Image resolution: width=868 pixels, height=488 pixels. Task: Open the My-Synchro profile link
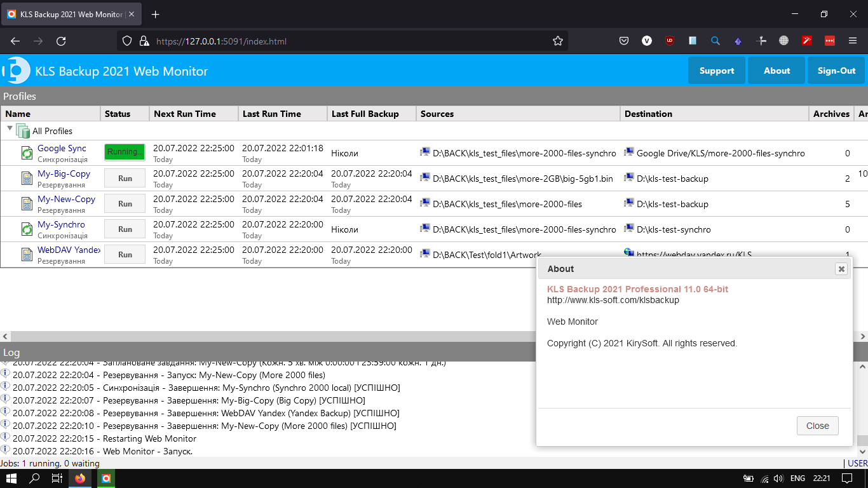point(61,224)
